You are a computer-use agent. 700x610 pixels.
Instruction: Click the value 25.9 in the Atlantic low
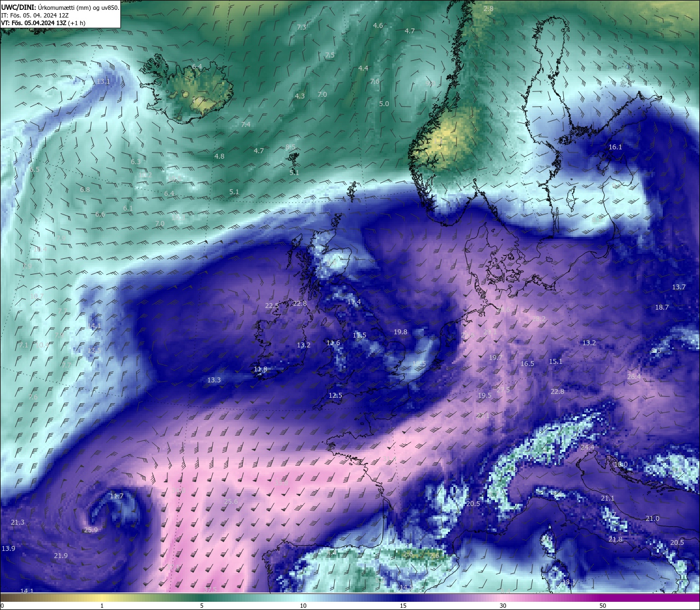click(x=91, y=530)
